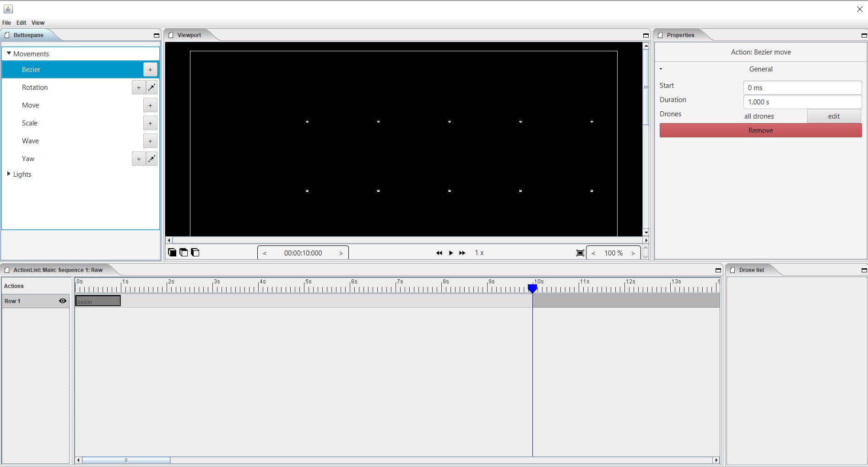This screenshot has height=467, width=868.
Task: Select the Row 1 label
Action: [x=12, y=301]
